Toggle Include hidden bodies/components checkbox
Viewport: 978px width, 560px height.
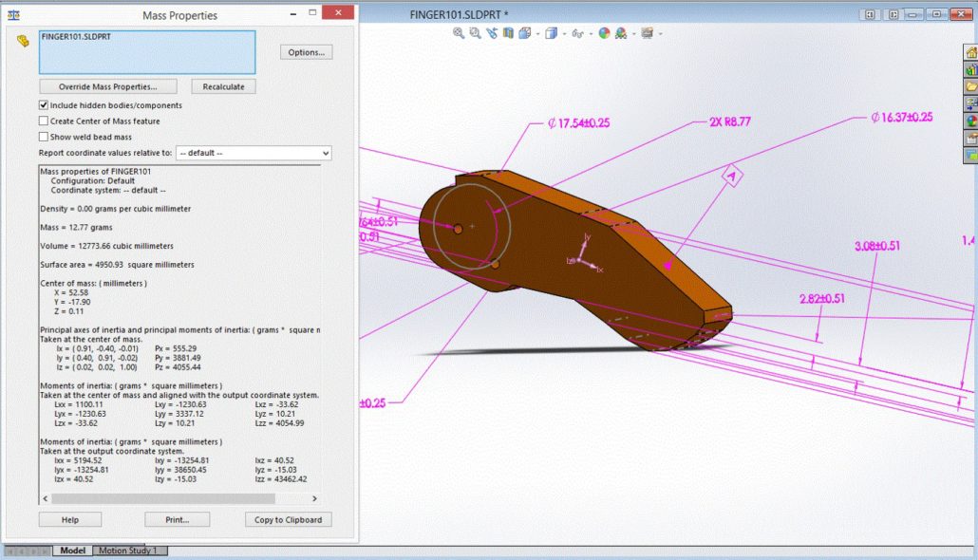44,105
